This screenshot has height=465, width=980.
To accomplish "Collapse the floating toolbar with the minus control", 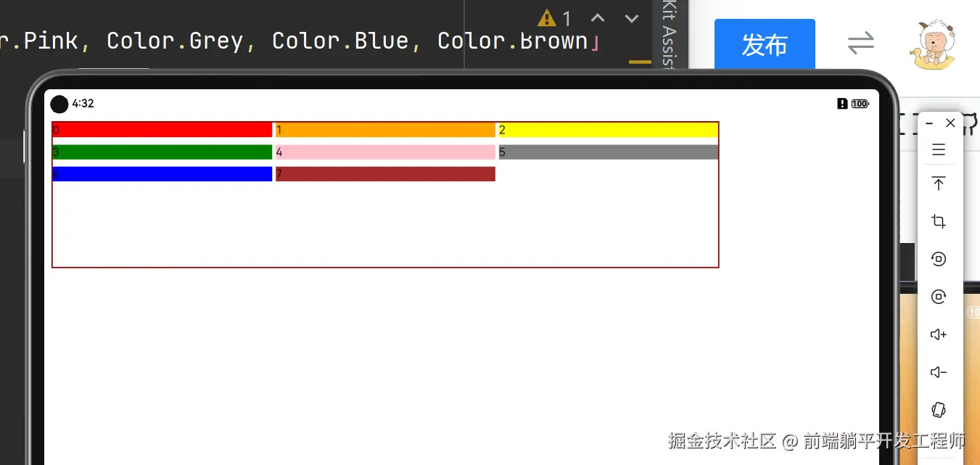I will 929,123.
